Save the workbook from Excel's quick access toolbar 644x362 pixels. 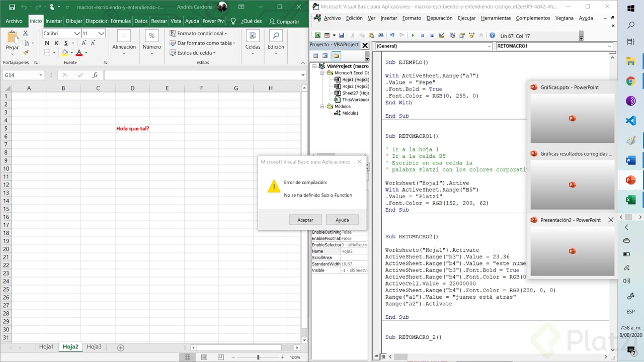pyautogui.click(x=12, y=8)
